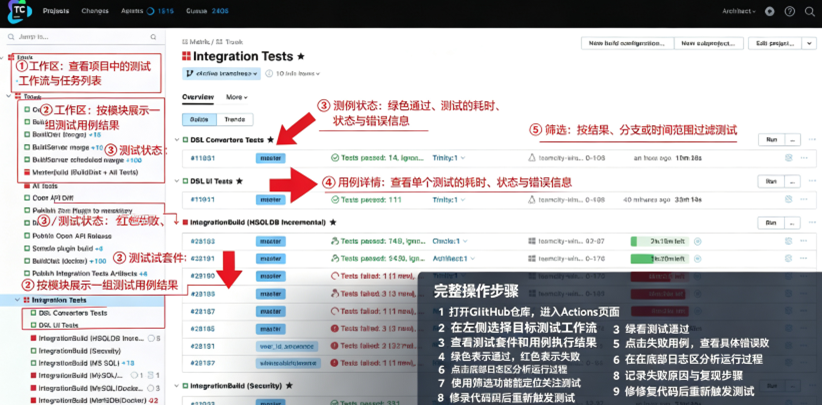This screenshot has height=405, width=822.
Task: Open the active branches dropdown
Action: pyautogui.click(x=221, y=74)
